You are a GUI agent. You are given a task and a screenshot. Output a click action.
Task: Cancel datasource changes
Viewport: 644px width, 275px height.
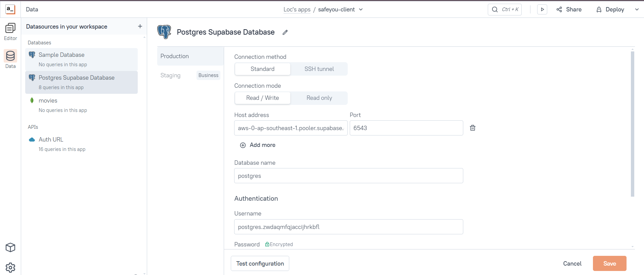572,264
